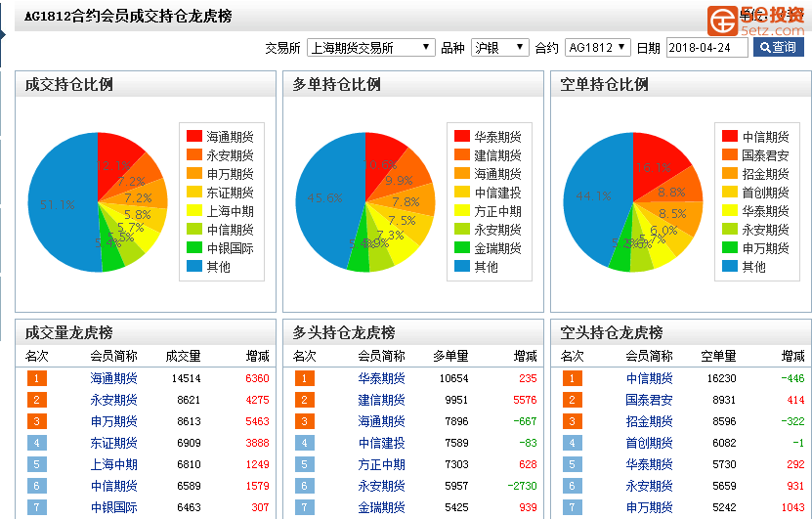Click 多单量 value 10654

pyautogui.click(x=453, y=378)
